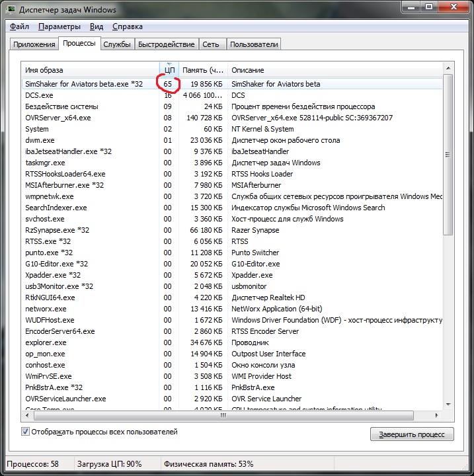Image resolution: width=474 pixels, height=476 pixels.
Task: Maximize the Task Manager window
Action: tap(429, 7)
